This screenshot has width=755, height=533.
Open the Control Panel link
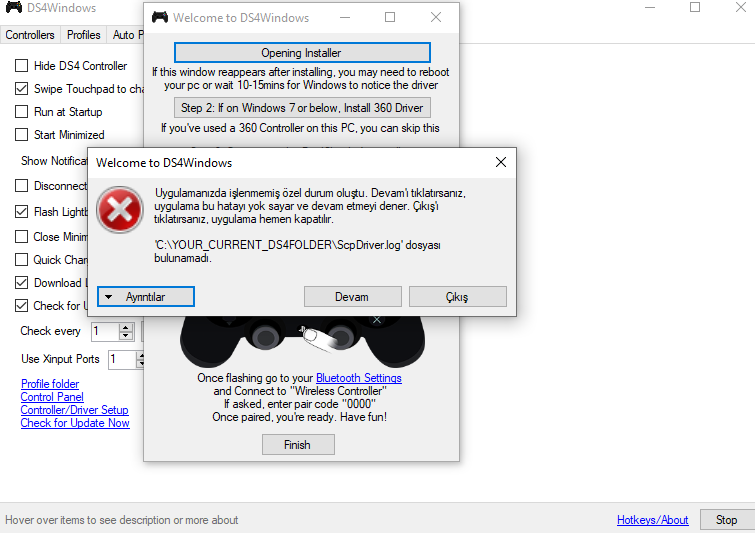(x=52, y=397)
